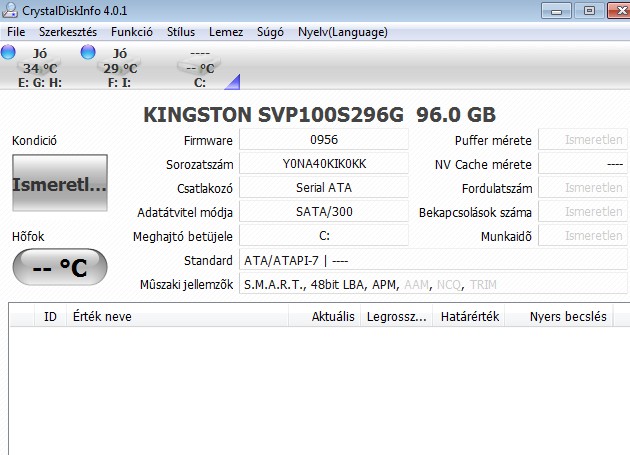Click the Ismeretl... health status button
Screen dimensions: 630x455
tap(60, 183)
